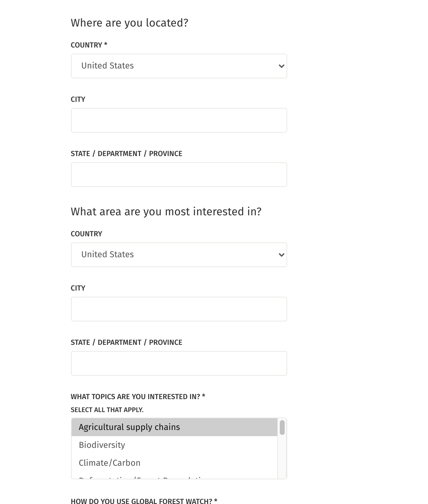
Task: Expand the Country selector under interested area
Action: pyautogui.click(x=179, y=254)
